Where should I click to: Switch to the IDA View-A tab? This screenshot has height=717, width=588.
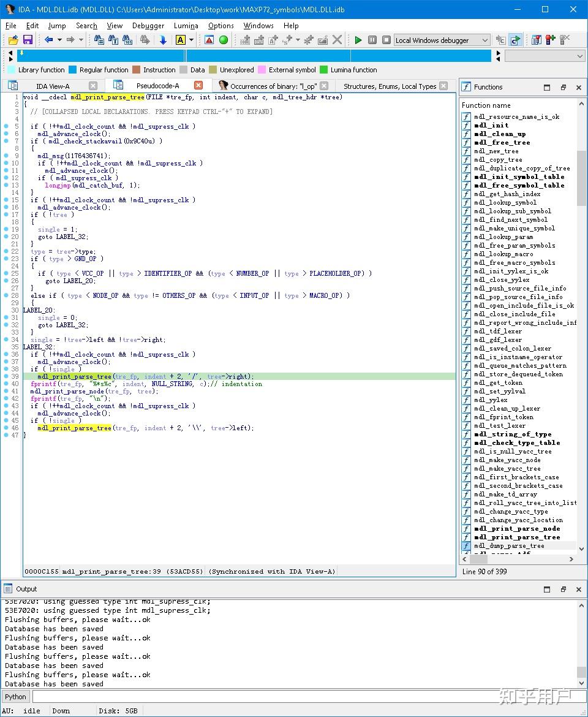coord(53,86)
